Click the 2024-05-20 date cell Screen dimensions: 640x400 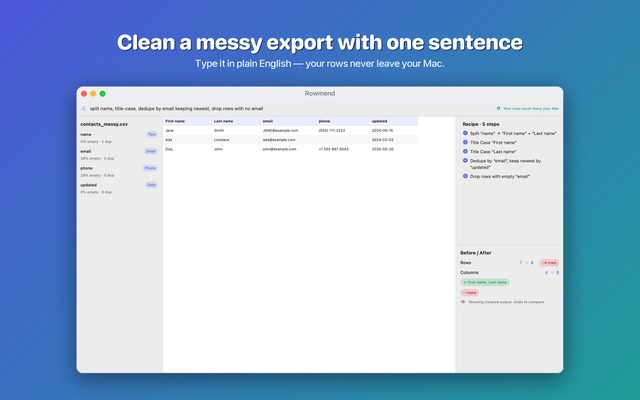pos(382,149)
